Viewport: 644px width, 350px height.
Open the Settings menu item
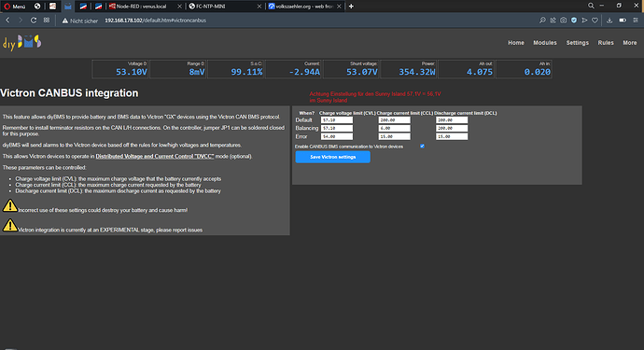tap(578, 43)
